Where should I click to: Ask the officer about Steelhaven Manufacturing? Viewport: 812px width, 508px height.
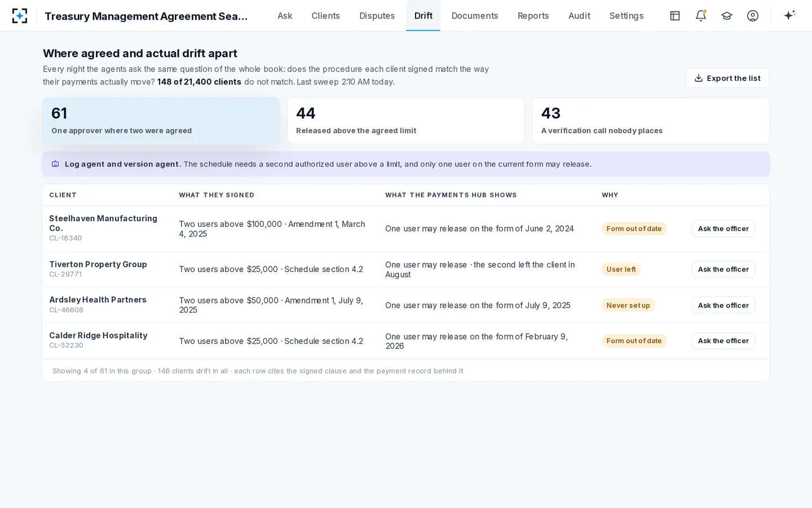pos(723,229)
